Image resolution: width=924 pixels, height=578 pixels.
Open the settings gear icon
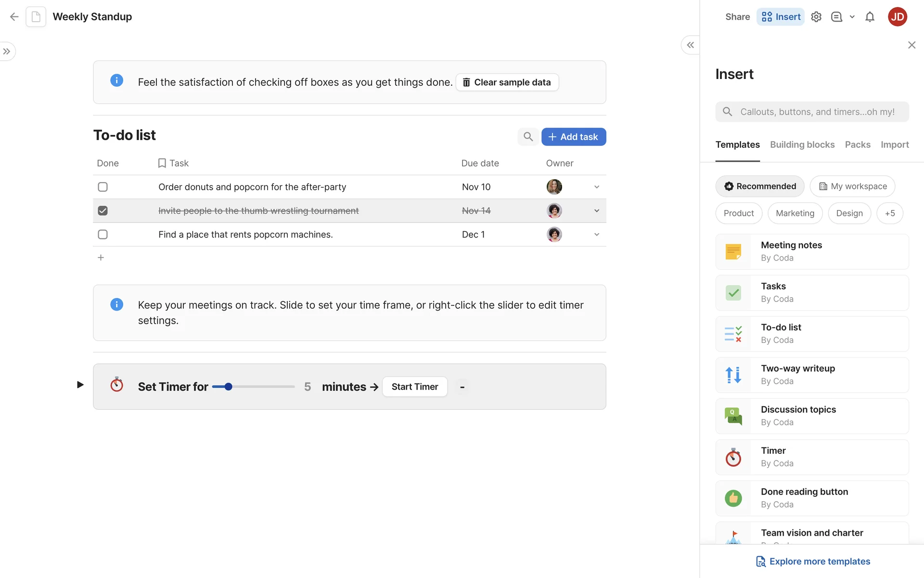(816, 17)
